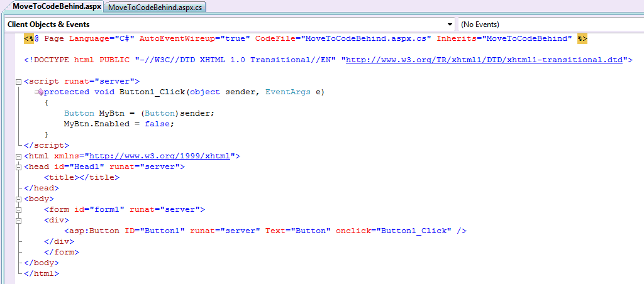Open the Client Objects & Events dropdown

pyautogui.click(x=450, y=25)
